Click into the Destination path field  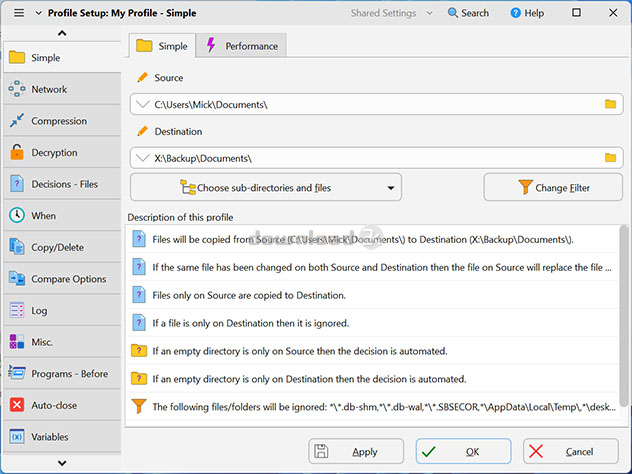click(x=376, y=158)
